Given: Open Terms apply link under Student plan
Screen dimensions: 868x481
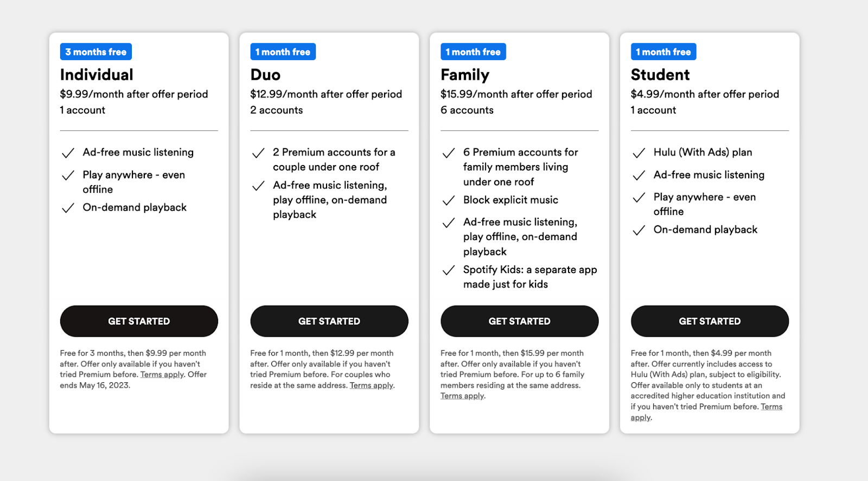Looking at the screenshot, I should click(771, 406).
